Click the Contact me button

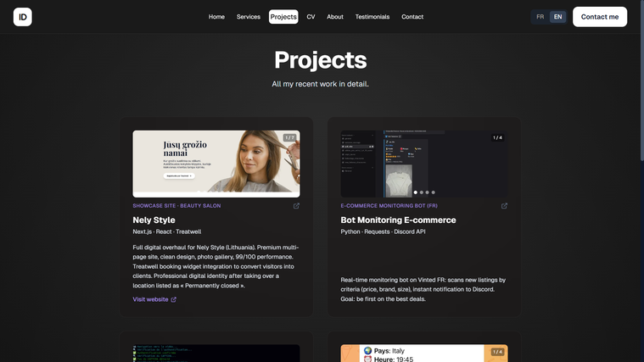tap(600, 17)
